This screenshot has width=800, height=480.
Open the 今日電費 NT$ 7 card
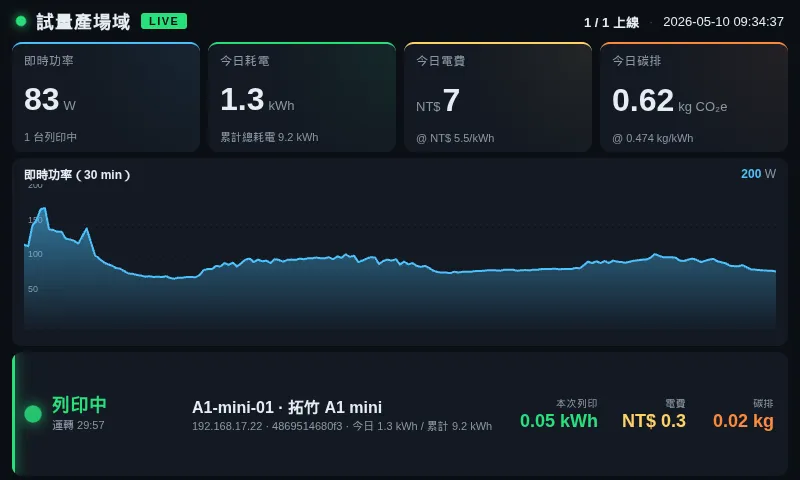tap(498, 97)
